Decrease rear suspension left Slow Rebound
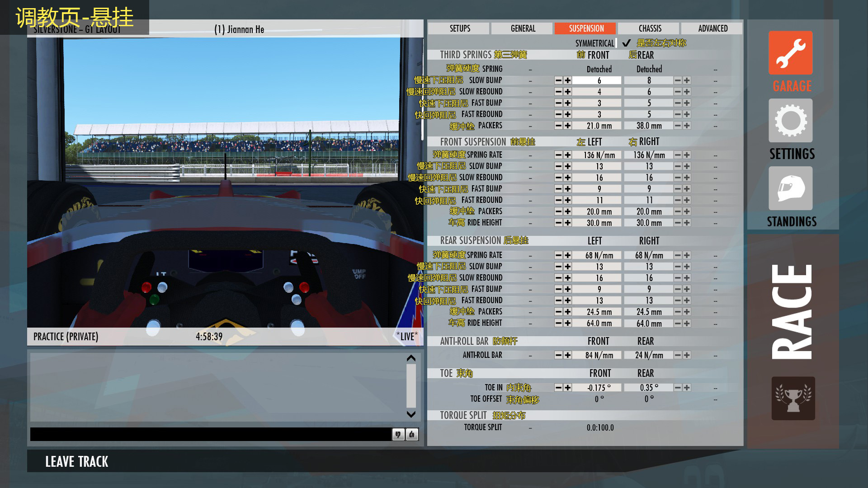868x488 pixels. click(x=558, y=278)
